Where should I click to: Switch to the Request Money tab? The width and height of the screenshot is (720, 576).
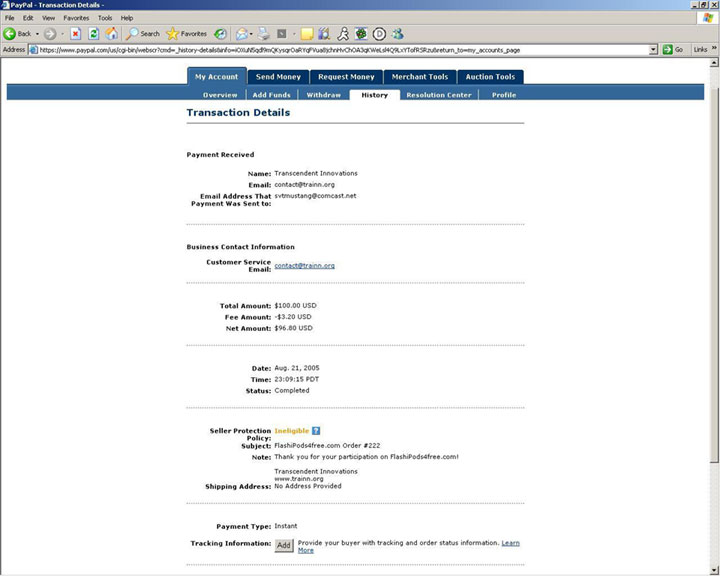click(346, 77)
